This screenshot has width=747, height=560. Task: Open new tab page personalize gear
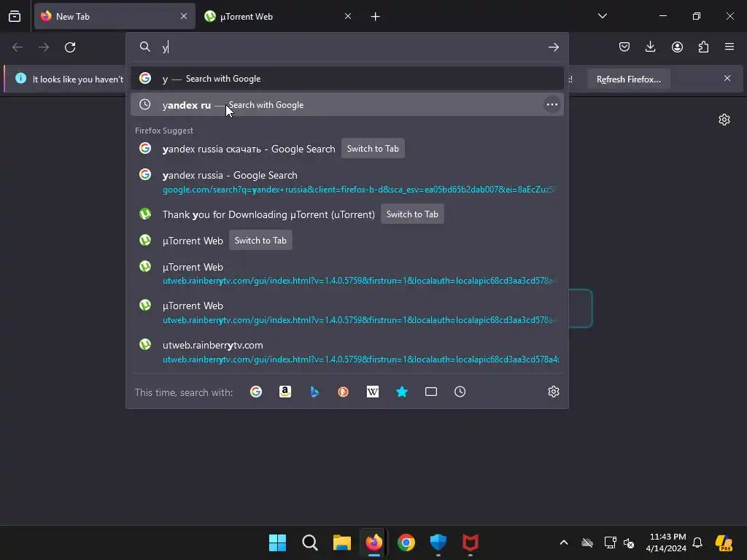[724, 120]
